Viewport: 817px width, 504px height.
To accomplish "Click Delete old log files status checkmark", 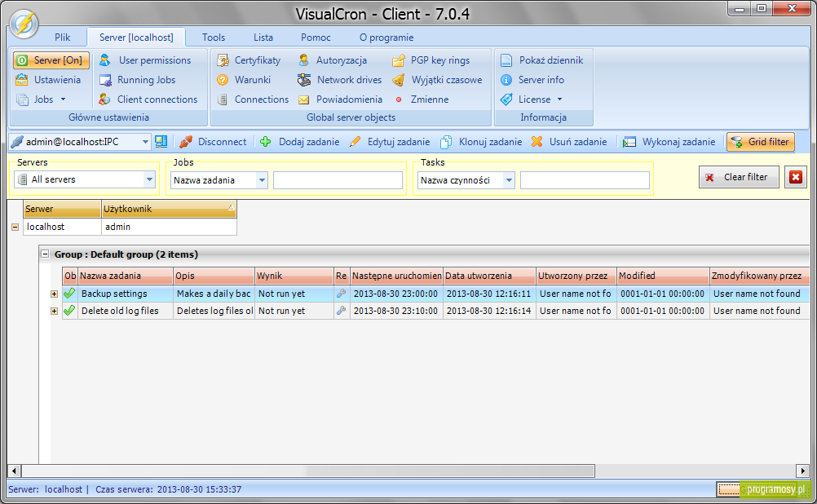I will tap(69, 311).
